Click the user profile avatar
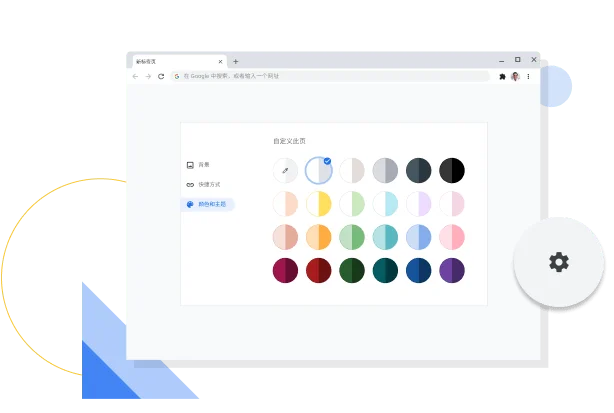 pos(515,76)
